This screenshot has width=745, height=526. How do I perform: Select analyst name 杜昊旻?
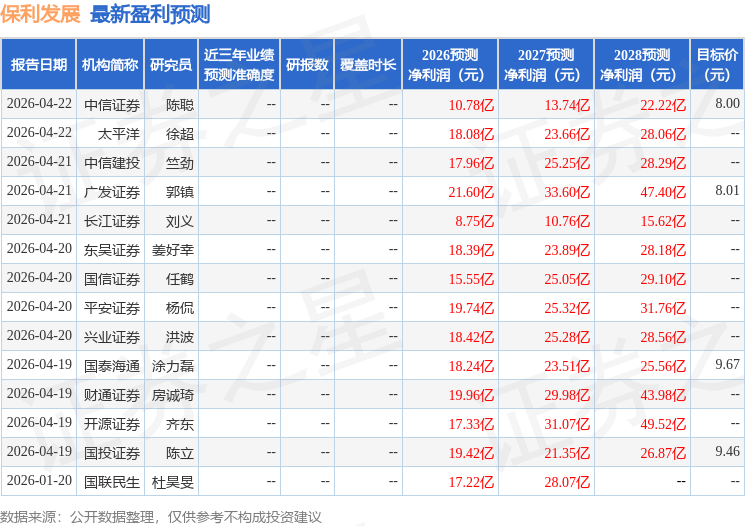tap(173, 482)
